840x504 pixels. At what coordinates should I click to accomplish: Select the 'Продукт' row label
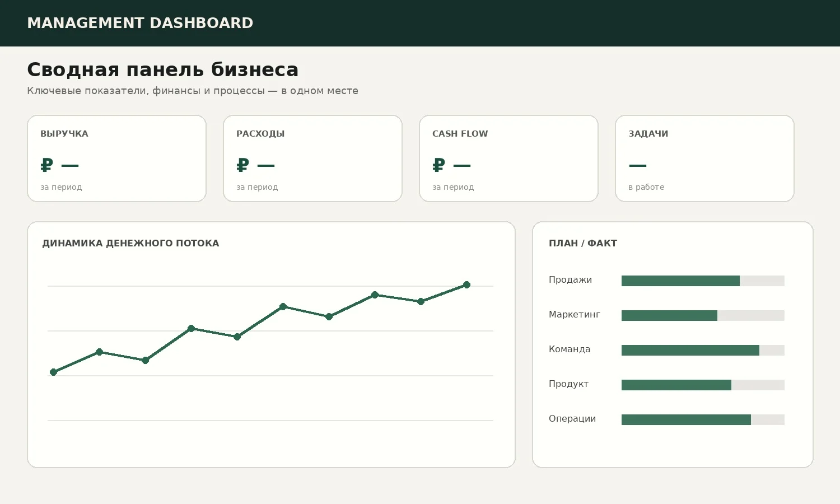click(x=568, y=384)
